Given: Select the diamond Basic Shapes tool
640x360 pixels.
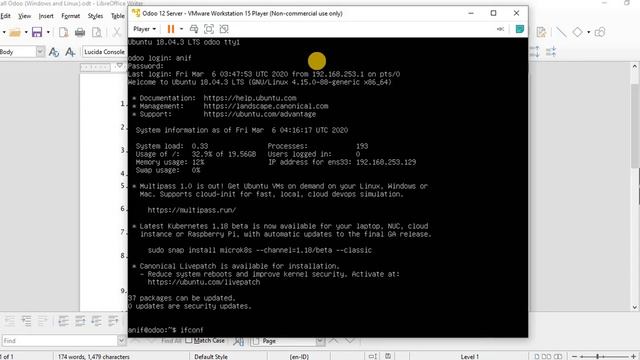Looking at the screenshot, I should point(578,32).
